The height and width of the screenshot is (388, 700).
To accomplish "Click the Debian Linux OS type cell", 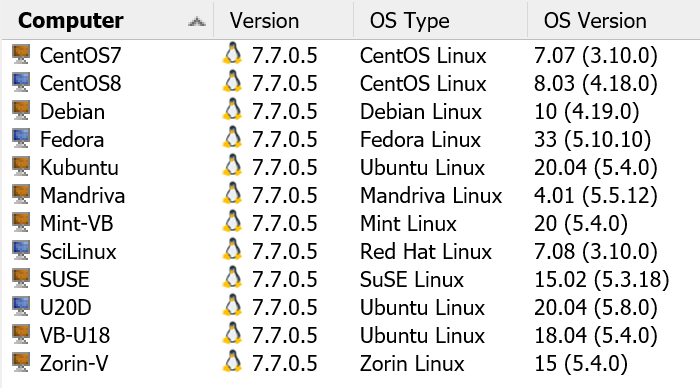I will click(421, 112).
